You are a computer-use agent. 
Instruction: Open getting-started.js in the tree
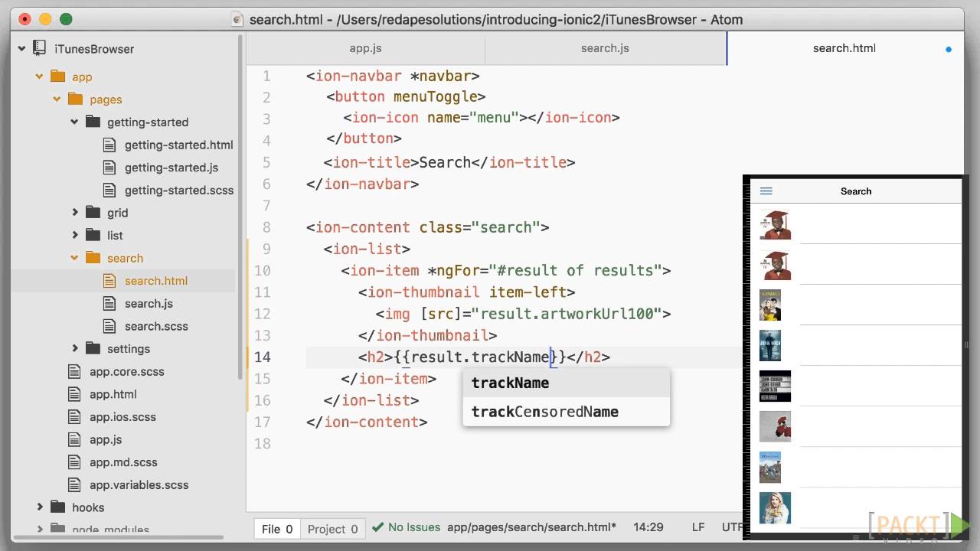(171, 167)
